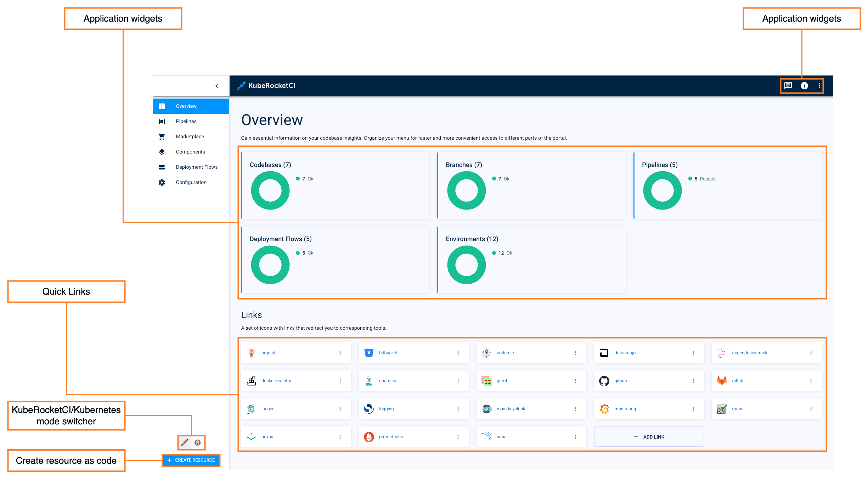The image size is (868, 479).
Task: Collapse the left navigation sidebar
Action: coord(217,85)
